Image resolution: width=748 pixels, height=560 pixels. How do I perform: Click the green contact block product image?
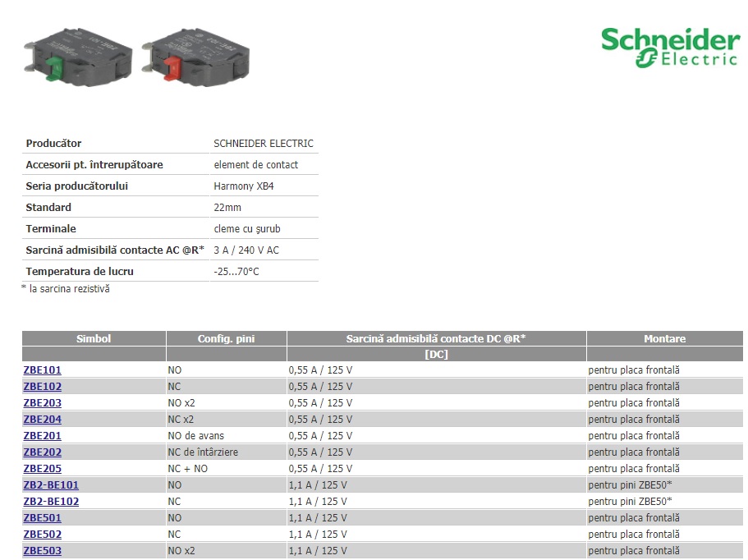(78, 57)
